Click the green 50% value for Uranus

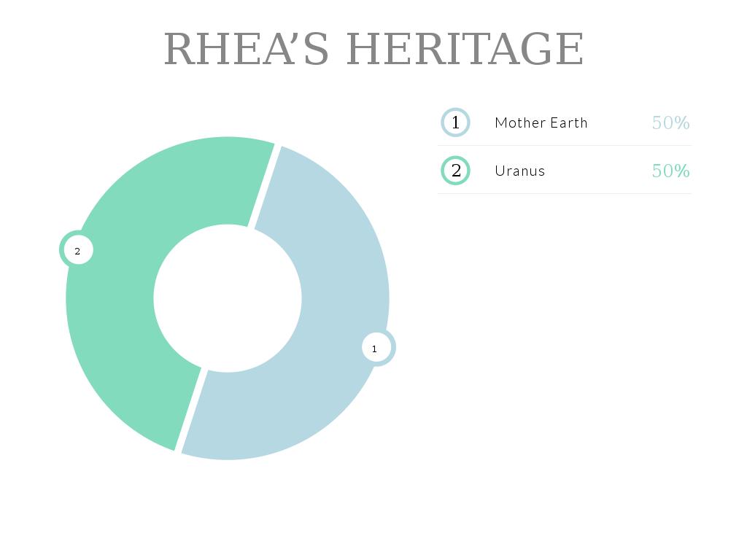(x=670, y=171)
